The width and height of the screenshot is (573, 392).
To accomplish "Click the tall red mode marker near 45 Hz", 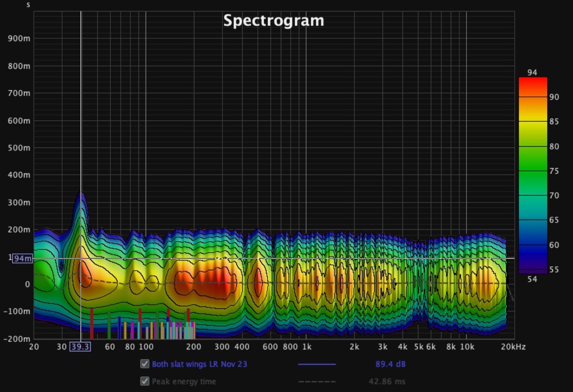I will [x=92, y=323].
